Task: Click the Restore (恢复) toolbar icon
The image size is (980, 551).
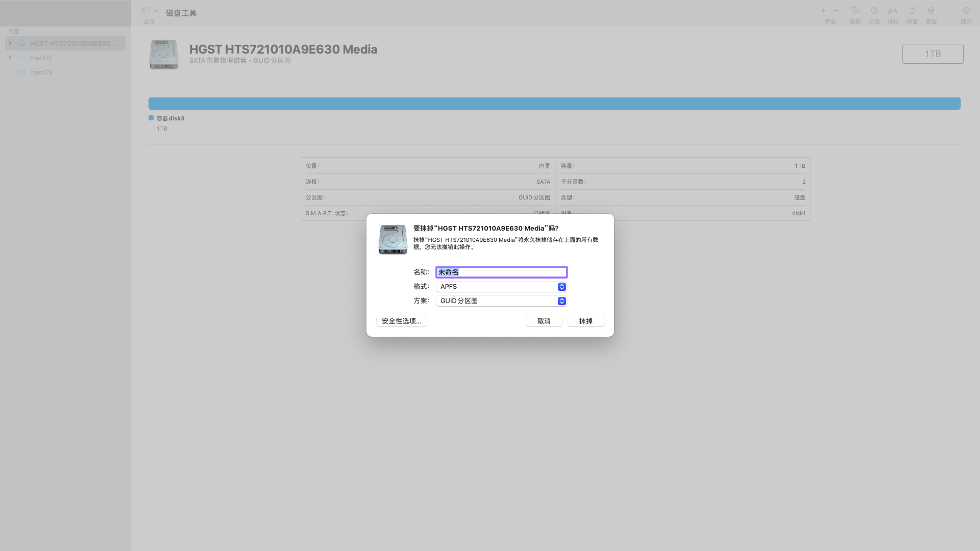Action: [x=912, y=11]
